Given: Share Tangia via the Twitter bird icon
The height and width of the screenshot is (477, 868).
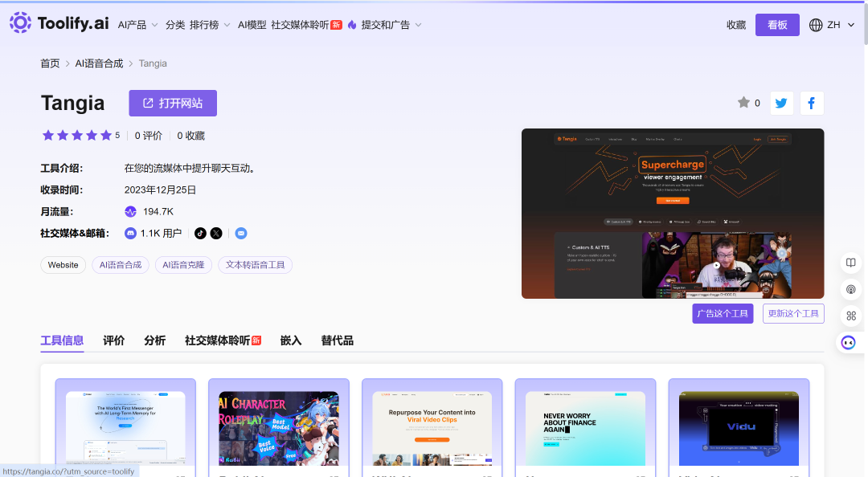Looking at the screenshot, I should 782,103.
